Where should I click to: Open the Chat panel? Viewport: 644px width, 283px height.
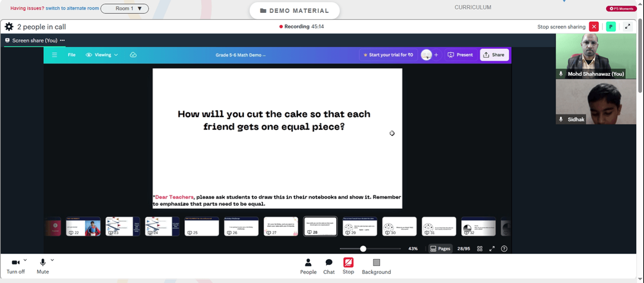click(329, 266)
